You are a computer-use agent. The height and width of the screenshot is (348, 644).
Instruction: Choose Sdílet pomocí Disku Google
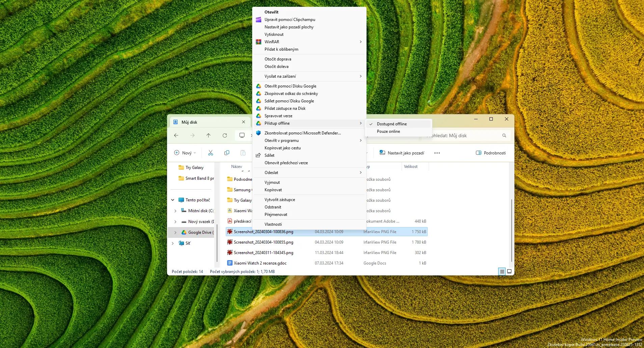coord(310,101)
